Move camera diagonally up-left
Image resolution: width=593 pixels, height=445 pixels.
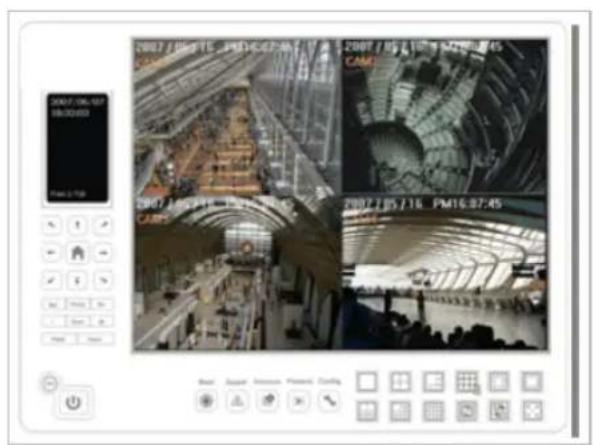(52, 225)
